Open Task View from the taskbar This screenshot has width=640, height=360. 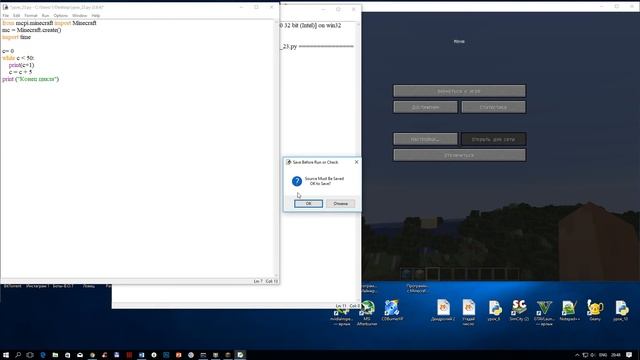(x=30, y=355)
